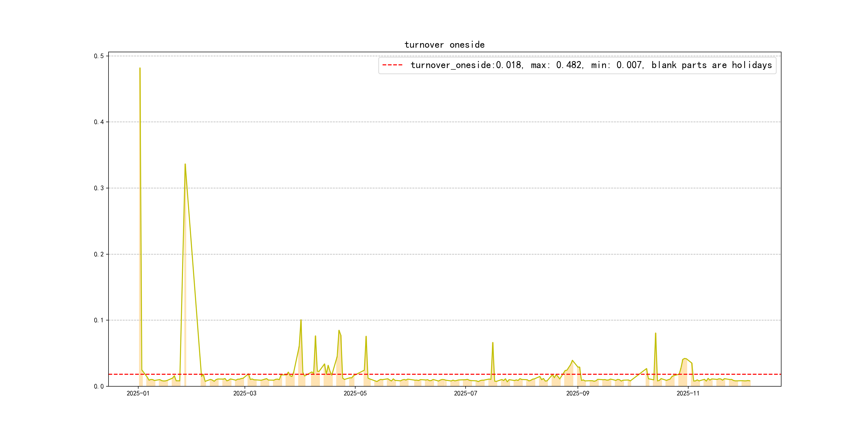Click the 2025-09 x-axis tick label
The width and height of the screenshot is (868, 434).
click(x=578, y=393)
